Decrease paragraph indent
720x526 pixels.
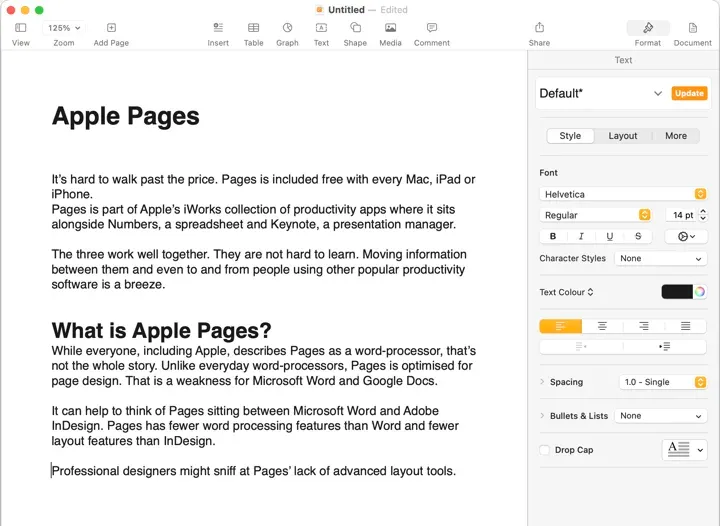tap(581, 346)
